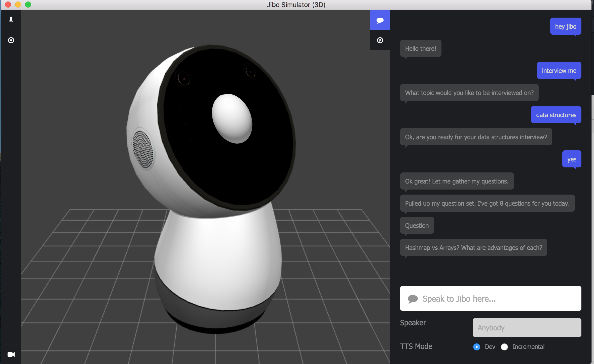Click the microphone icon in left sidebar
The width and height of the screenshot is (594, 364).
tap(11, 20)
